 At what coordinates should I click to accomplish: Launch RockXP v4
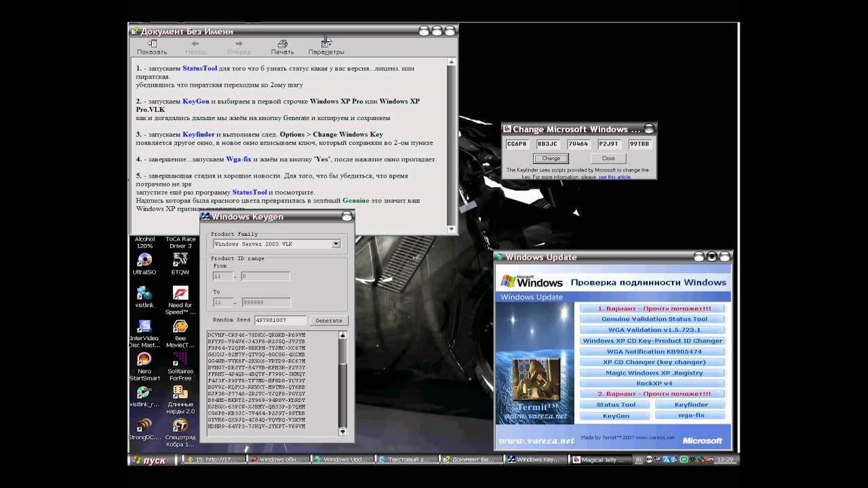pos(654,384)
